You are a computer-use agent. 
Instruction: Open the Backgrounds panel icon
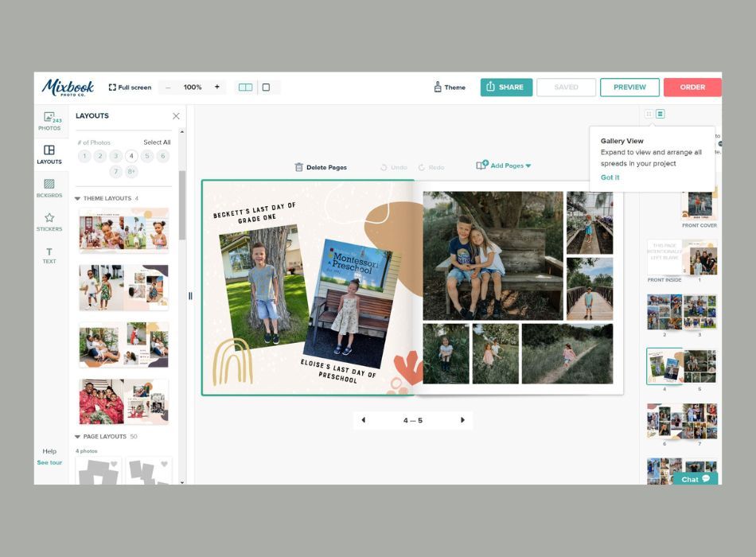click(x=49, y=184)
